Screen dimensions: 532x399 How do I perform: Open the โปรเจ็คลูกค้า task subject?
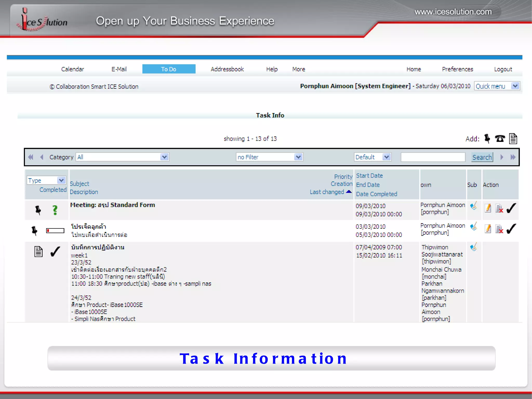[89, 226]
